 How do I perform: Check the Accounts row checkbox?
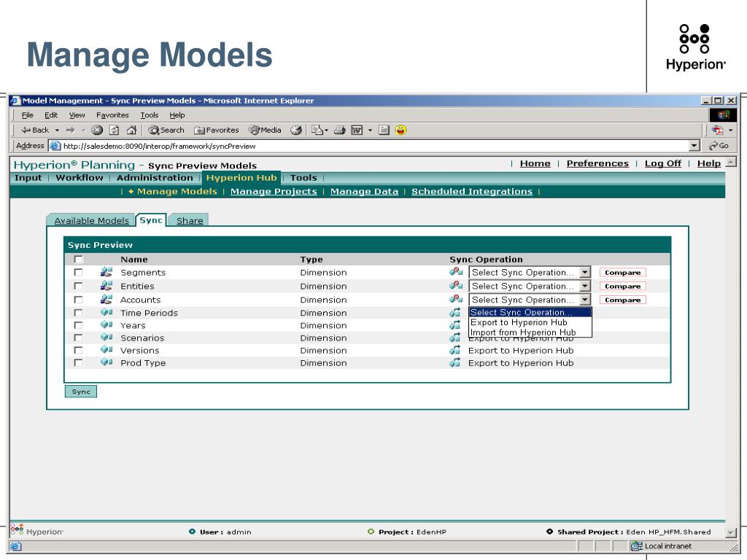click(x=78, y=300)
